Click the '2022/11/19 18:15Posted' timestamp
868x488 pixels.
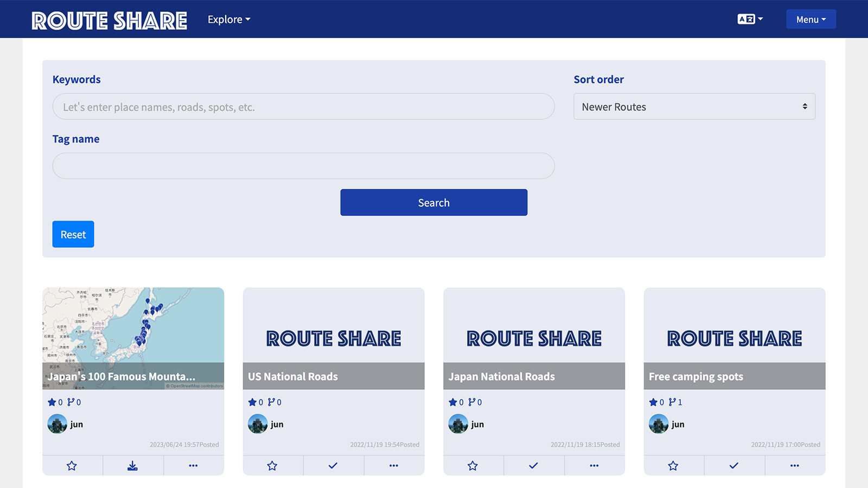tap(585, 445)
